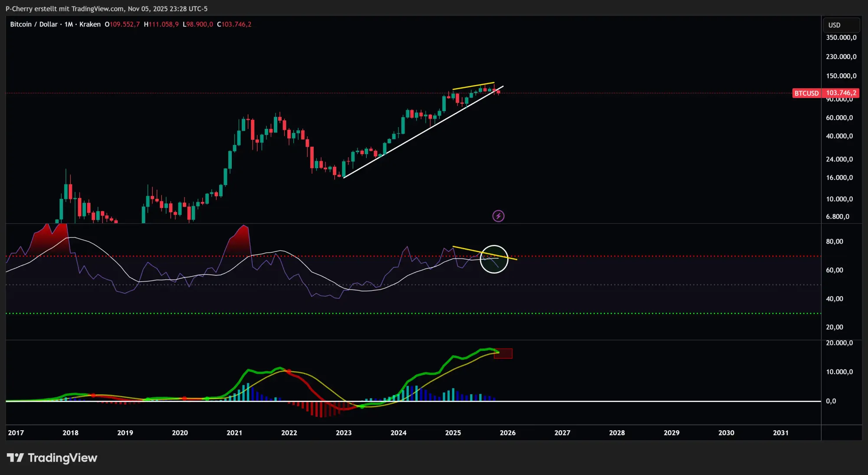Select the 2026 label on time axis
Screen dimensions: 868x475
(508, 432)
